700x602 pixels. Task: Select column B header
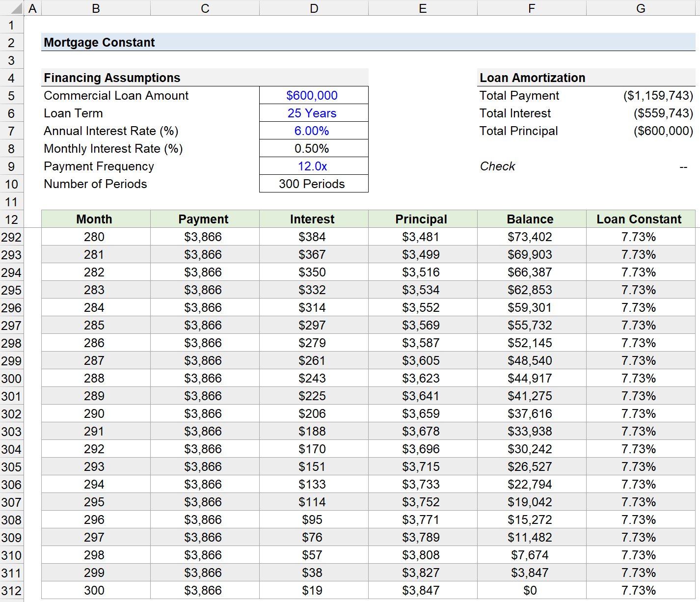coord(96,8)
